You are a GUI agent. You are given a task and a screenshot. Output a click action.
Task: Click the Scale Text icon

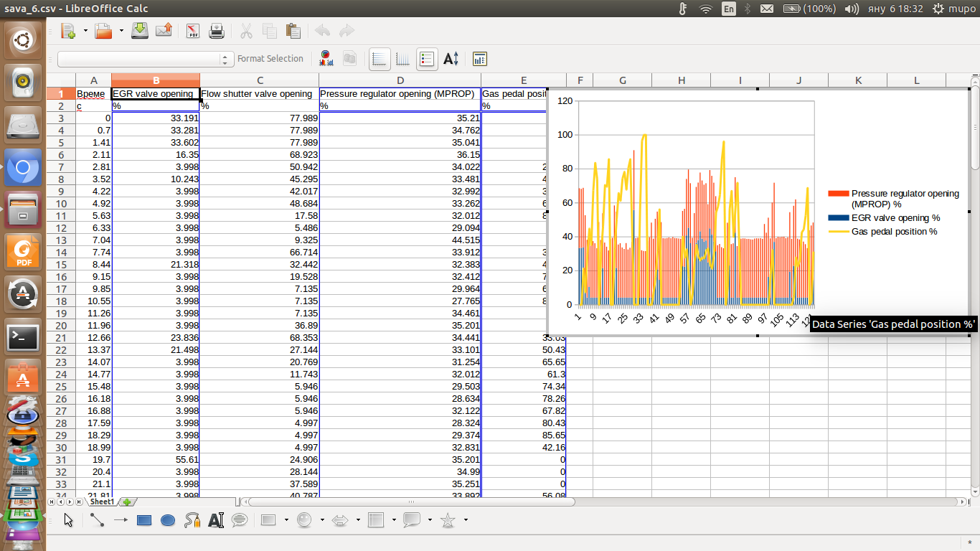(451, 59)
